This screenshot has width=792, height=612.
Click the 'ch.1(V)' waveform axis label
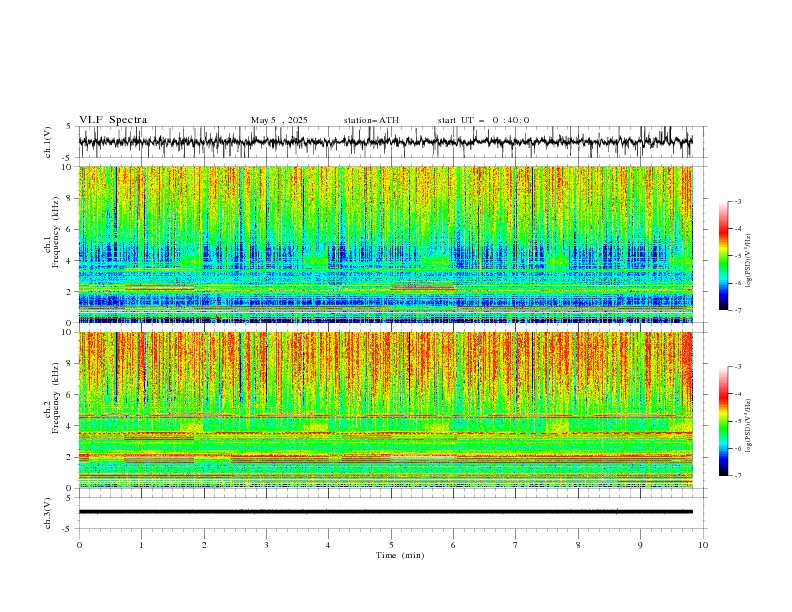point(48,142)
